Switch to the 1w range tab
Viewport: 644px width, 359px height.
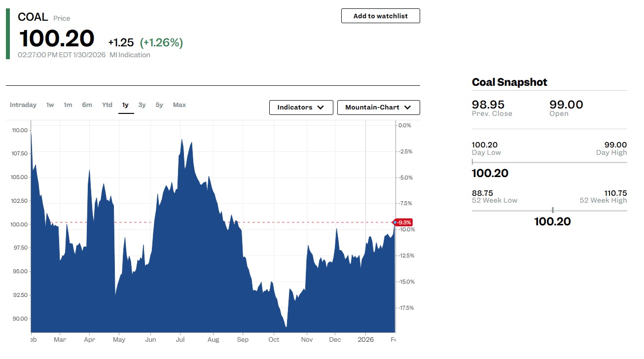coord(50,105)
